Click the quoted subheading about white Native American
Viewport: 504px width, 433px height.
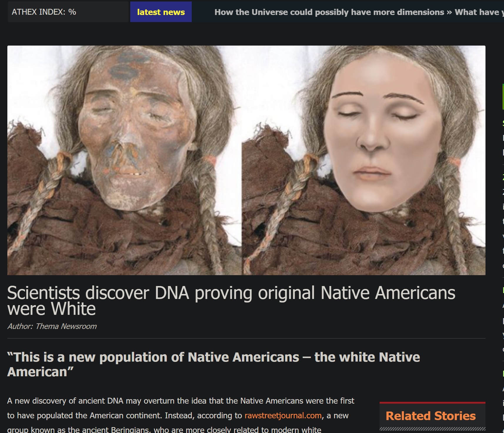[213, 365]
